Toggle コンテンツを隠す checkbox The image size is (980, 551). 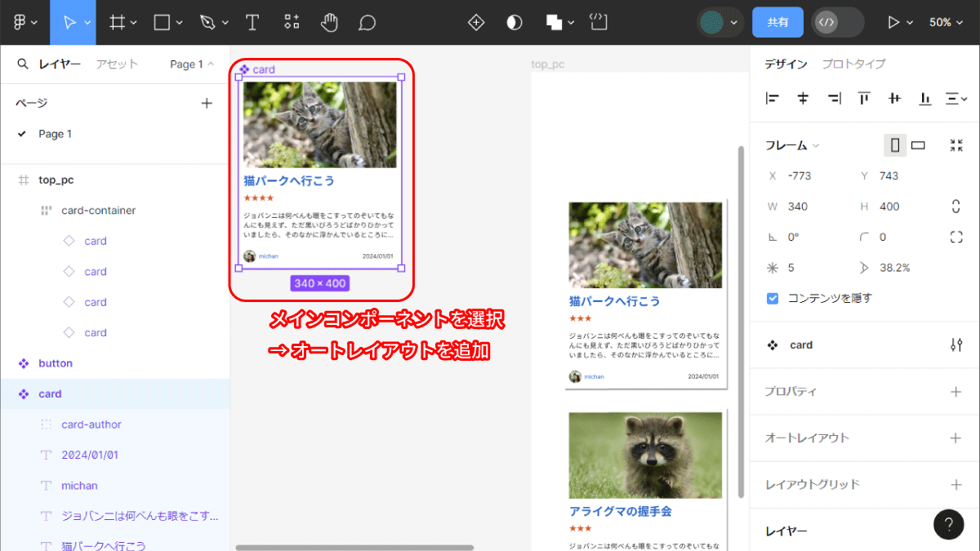[x=773, y=298]
